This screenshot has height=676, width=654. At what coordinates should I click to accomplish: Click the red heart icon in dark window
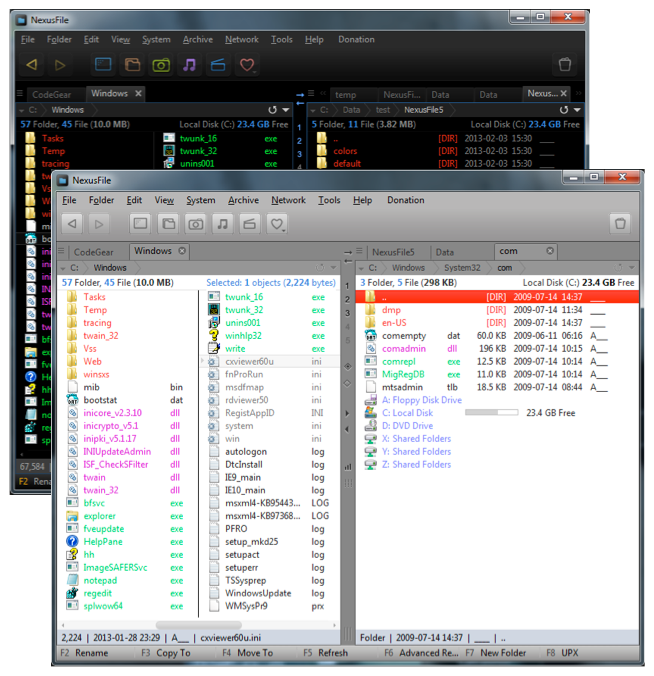[247, 65]
